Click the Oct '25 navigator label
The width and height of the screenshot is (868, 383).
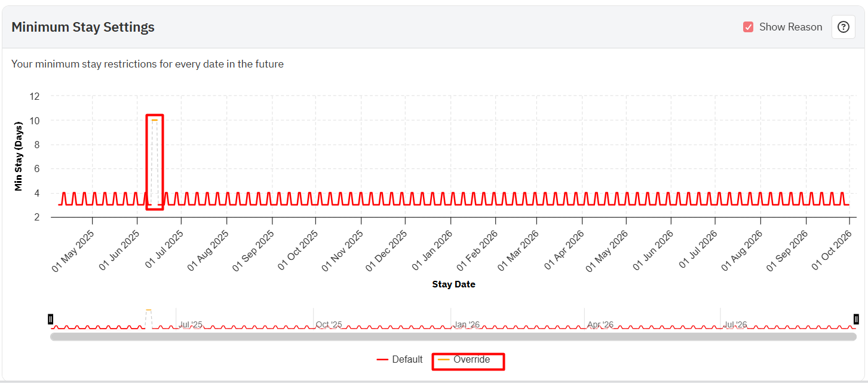pyautogui.click(x=329, y=325)
